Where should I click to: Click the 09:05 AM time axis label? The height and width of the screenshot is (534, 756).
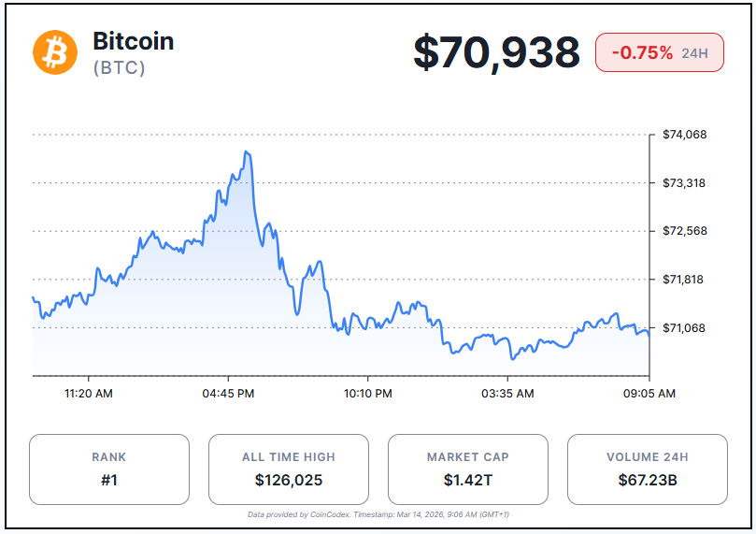[x=648, y=394]
